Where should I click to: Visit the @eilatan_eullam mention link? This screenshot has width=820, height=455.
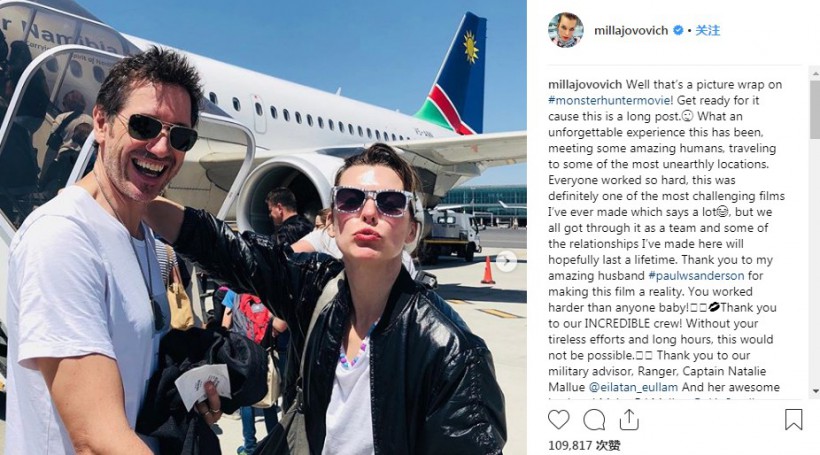[x=633, y=388]
